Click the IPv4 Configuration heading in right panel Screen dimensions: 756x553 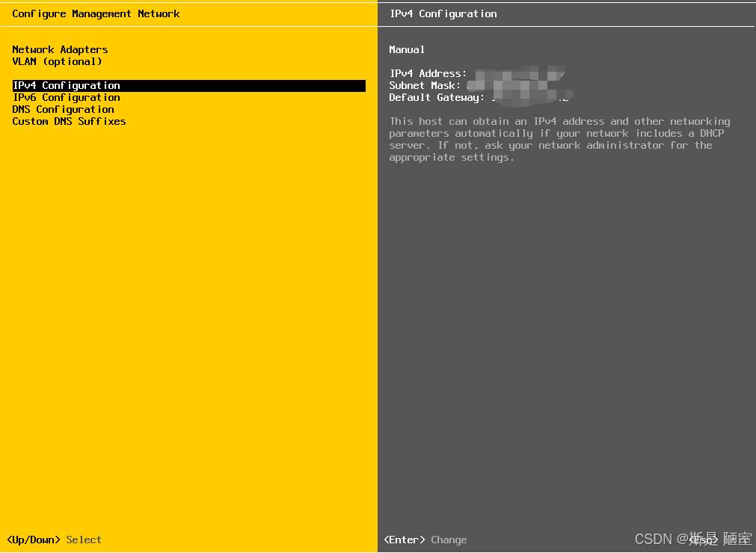pos(443,13)
